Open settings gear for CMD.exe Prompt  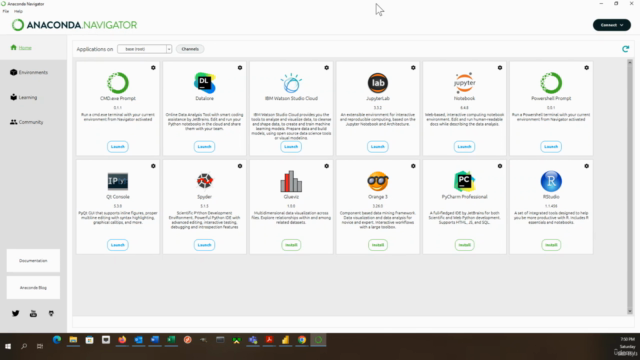[x=153, y=68]
